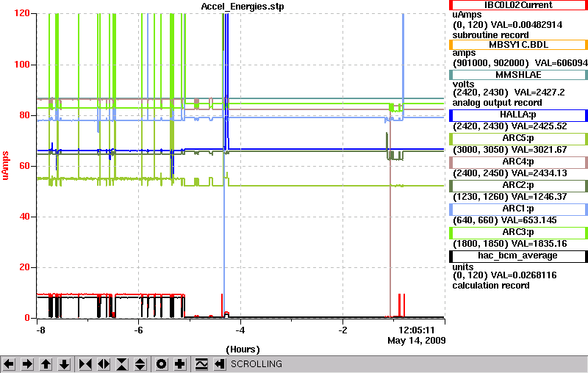
Task: Click the Accel_Energies.stp graph title
Action: point(243,7)
